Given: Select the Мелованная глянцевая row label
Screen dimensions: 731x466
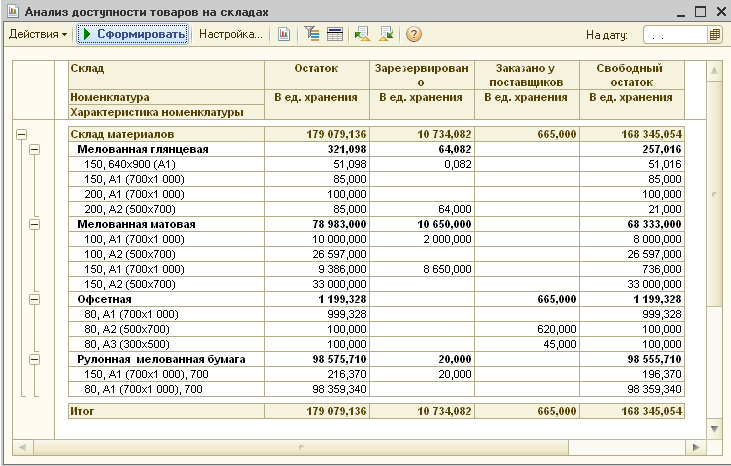Looking at the screenshot, I should click(x=143, y=150).
